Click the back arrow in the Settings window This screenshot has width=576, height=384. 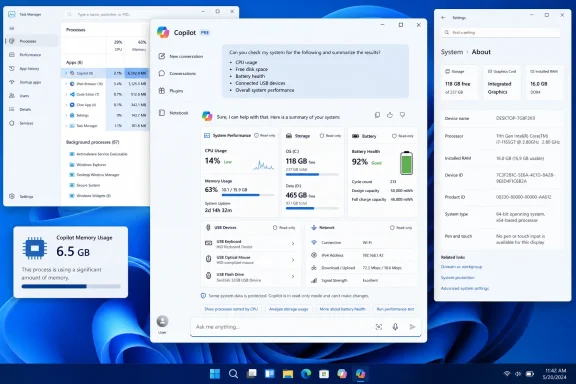click(x=443, y=18)
